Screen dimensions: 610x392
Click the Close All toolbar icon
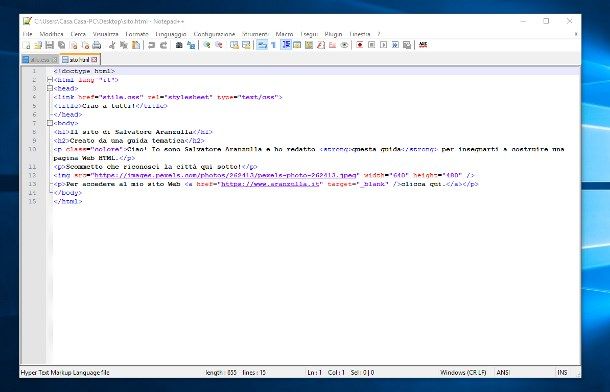(85, 45)
